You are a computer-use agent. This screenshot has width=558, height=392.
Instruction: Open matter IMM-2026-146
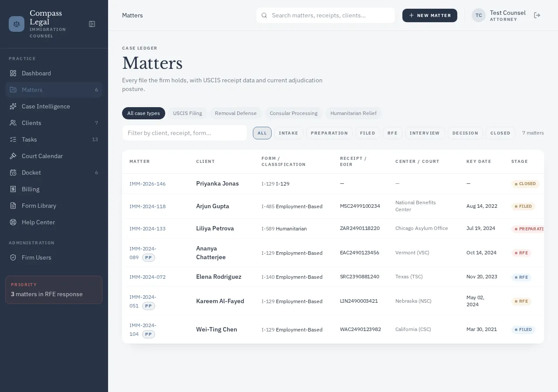point(147,184)
